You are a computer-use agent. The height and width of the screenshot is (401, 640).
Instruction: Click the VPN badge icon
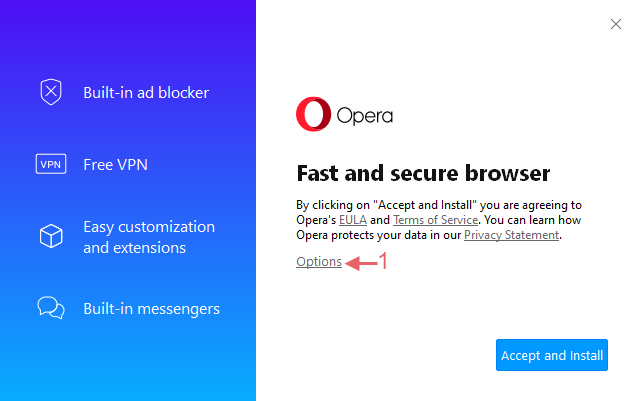51,164
